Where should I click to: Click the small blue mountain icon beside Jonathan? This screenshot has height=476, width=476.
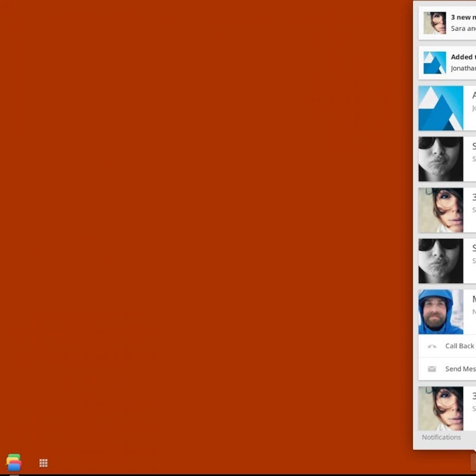point(435,63)
